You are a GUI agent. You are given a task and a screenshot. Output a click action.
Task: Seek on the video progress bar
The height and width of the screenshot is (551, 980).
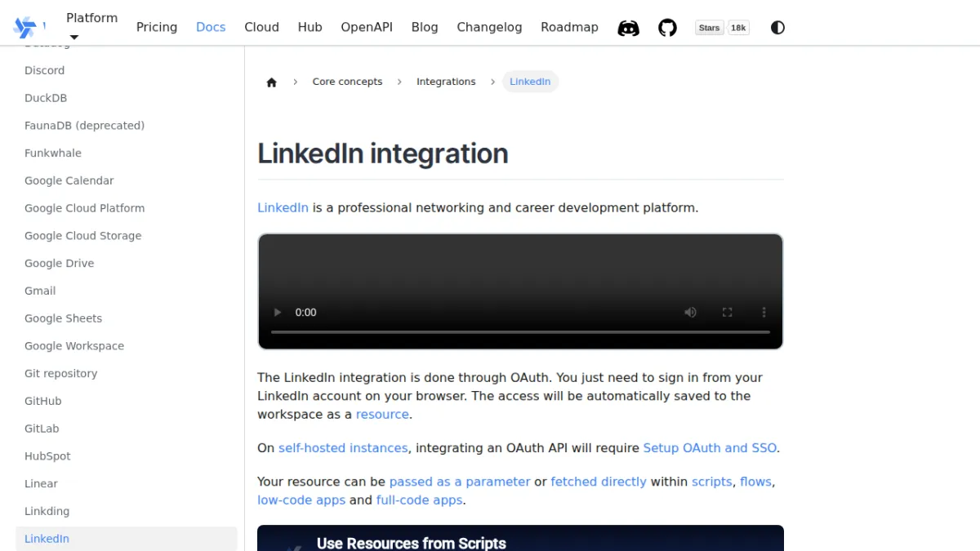(x=520, y=332)
